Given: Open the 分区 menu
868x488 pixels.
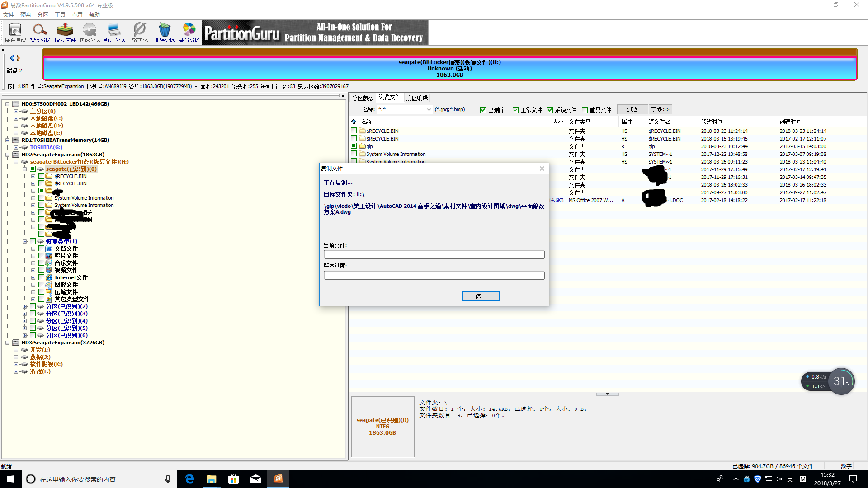Looking at the screenshot, I should point(43,14).
